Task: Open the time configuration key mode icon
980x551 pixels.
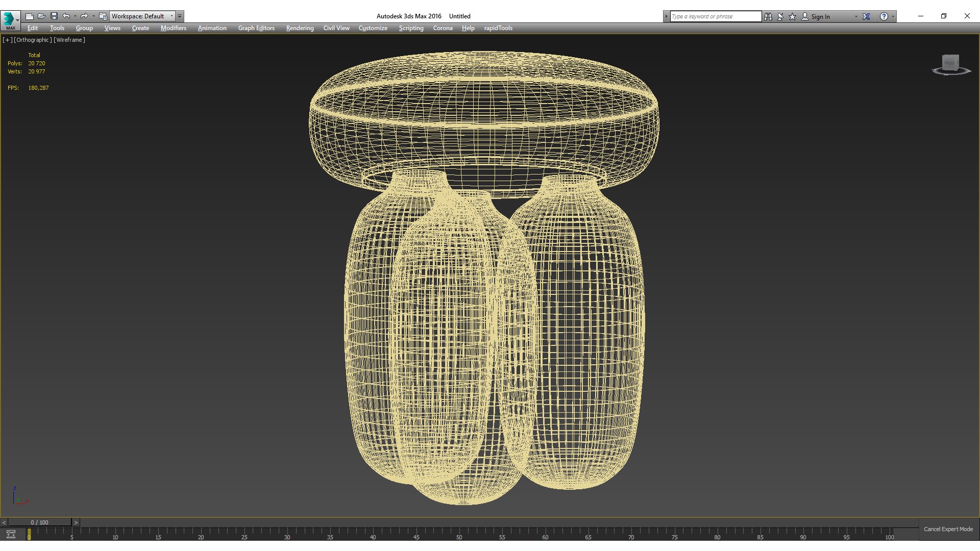Action: coord(11,534)
